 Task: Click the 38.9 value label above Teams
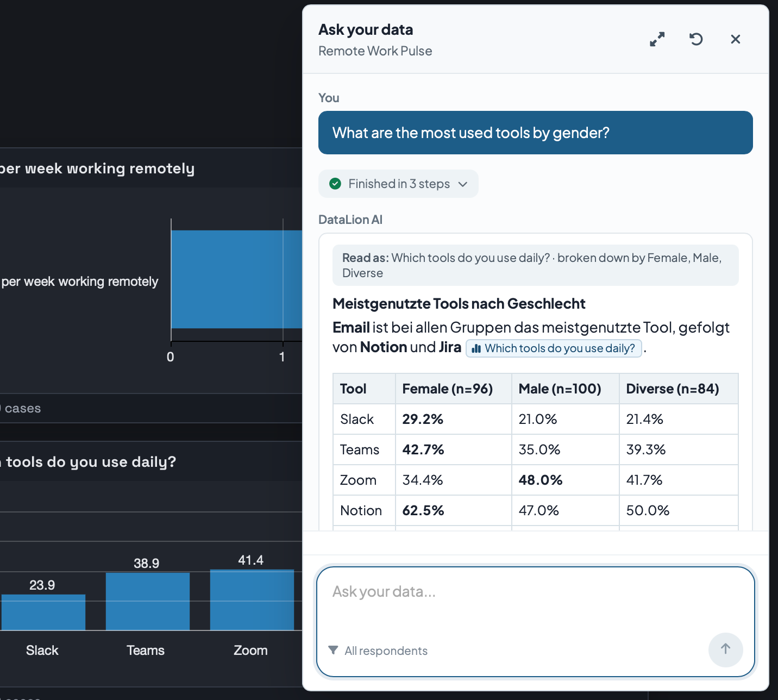(147, 563)
